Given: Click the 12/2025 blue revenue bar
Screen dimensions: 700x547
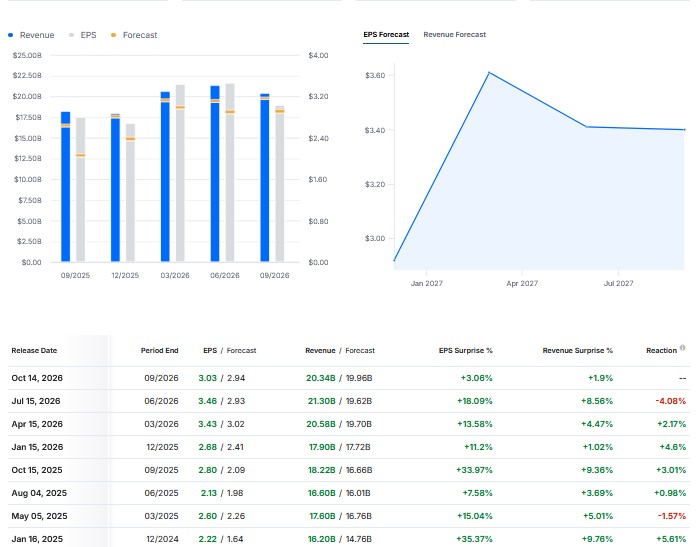Looking at the screenshot, I should pyautogui.click(x=115, y=188).
